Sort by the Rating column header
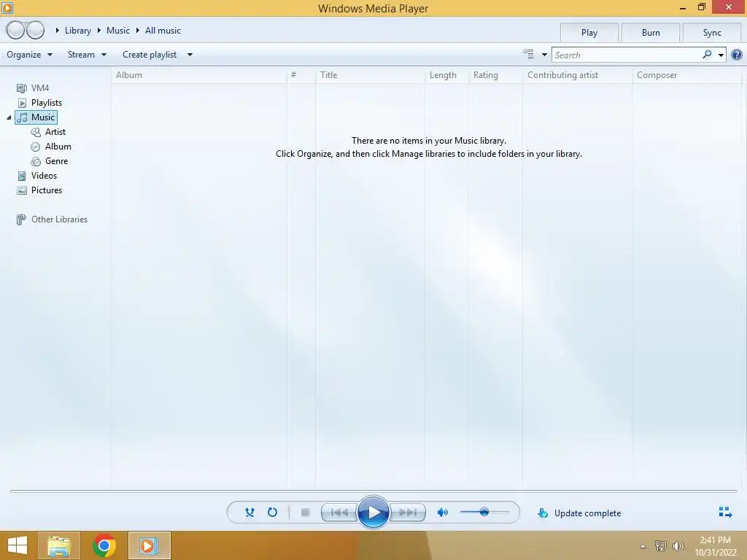Screen dimensions: 747x560 (x=495, y=75)
